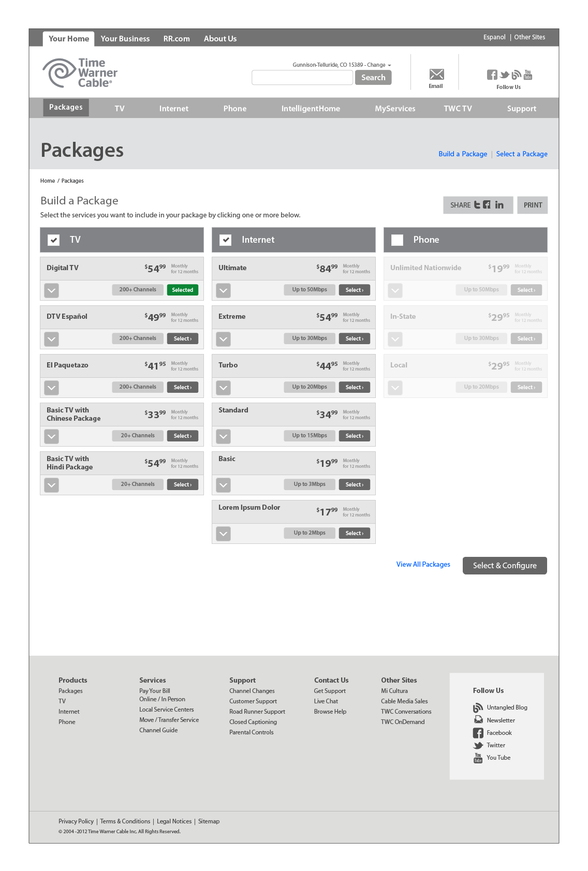Click the footer Facebook icon
This screenshot has height=871, width=588.
tap(478, 733)
